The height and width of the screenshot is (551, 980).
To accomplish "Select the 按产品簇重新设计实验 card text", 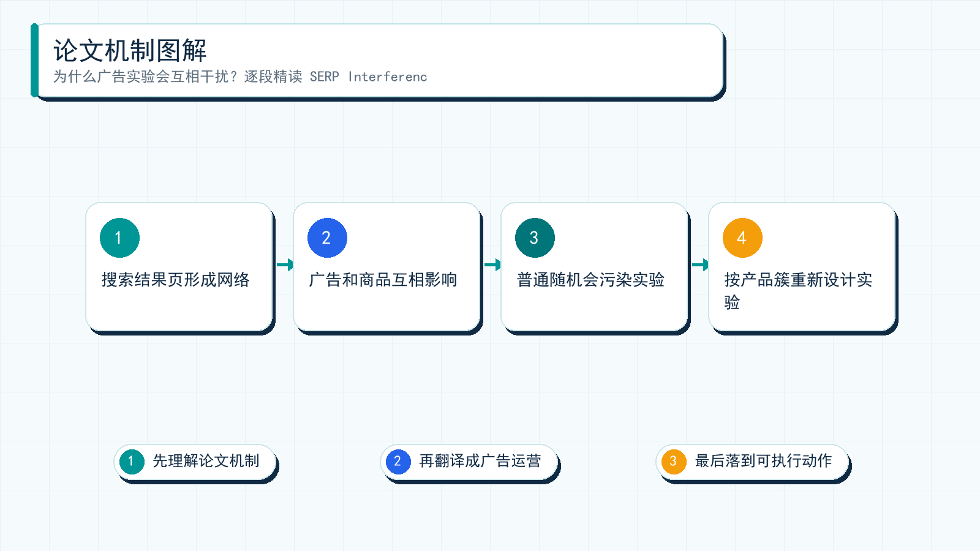I will 798,291.
